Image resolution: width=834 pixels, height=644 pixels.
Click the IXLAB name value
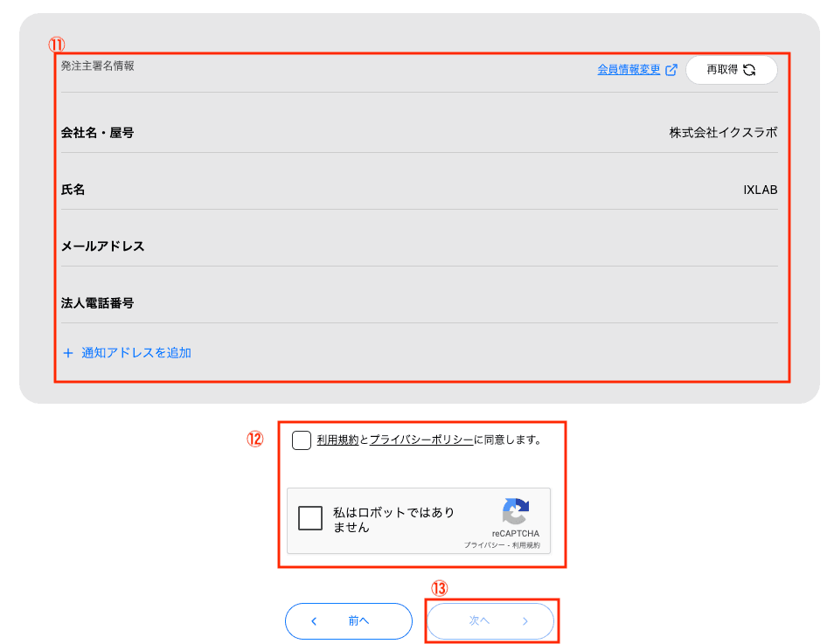[x=760, y=190]
